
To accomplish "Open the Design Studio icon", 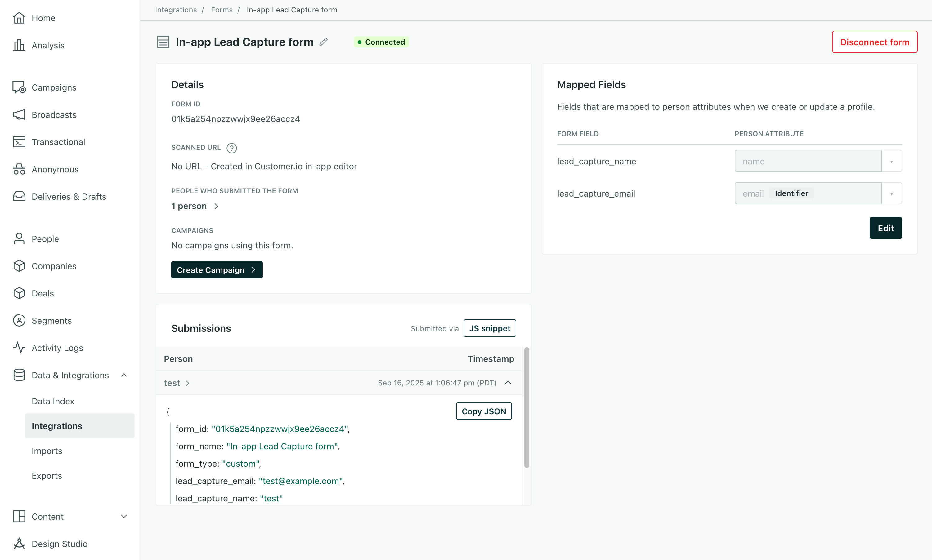I will pos(19,544).
